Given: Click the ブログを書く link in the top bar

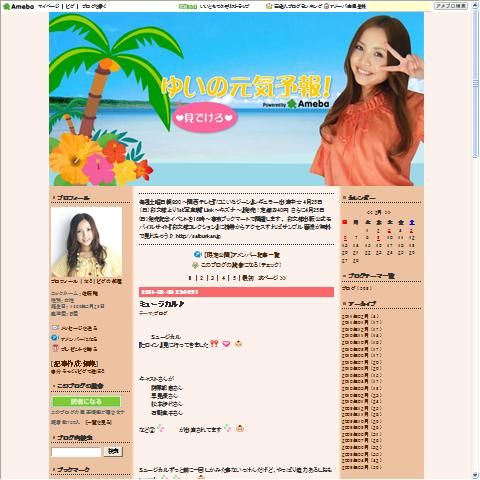Looking at the screenshot, I should tap(94, 6).
